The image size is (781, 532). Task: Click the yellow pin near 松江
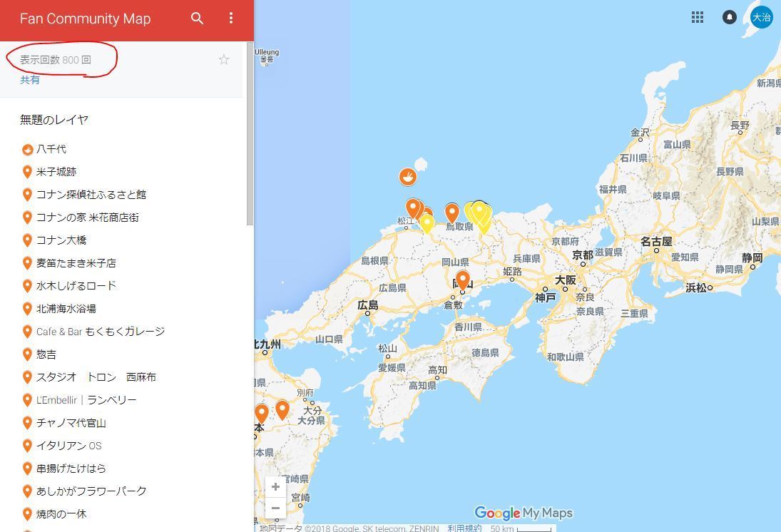pos(427,223)
